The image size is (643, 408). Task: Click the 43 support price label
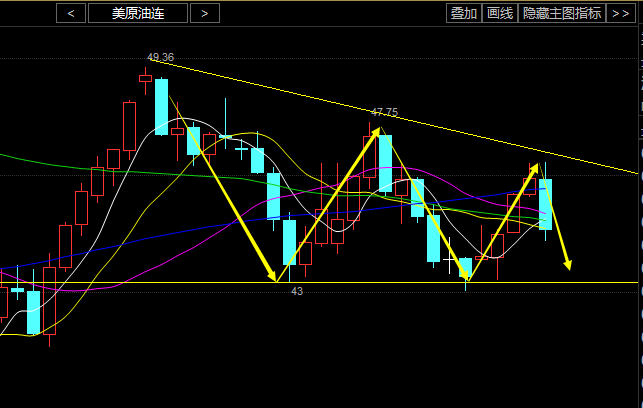pyautogui.click(x=297, y=291)
